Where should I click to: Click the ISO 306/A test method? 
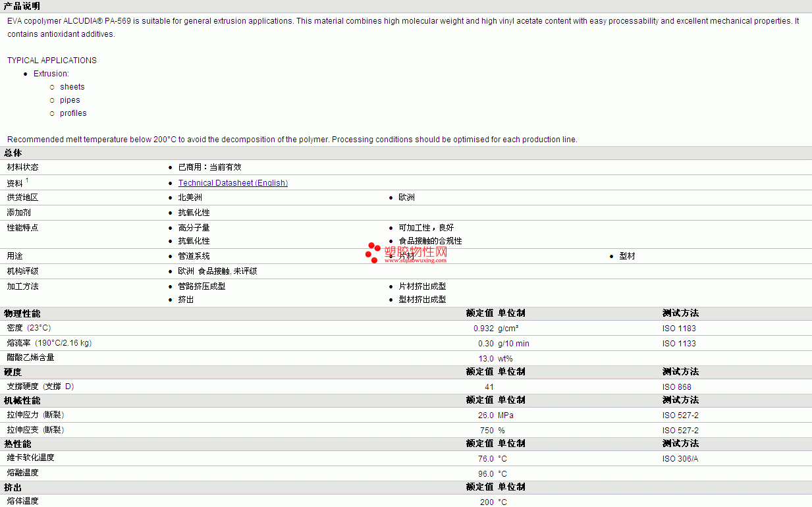coord(680,458)
